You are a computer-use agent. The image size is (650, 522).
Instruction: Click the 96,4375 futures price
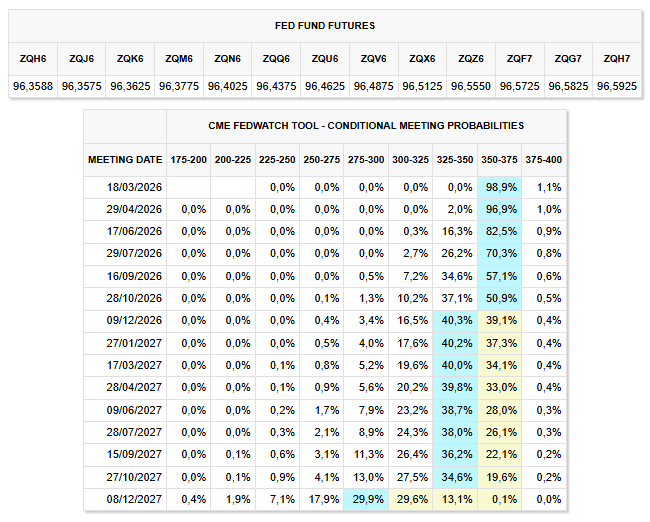pyautogui.click(x=276, y=86)
